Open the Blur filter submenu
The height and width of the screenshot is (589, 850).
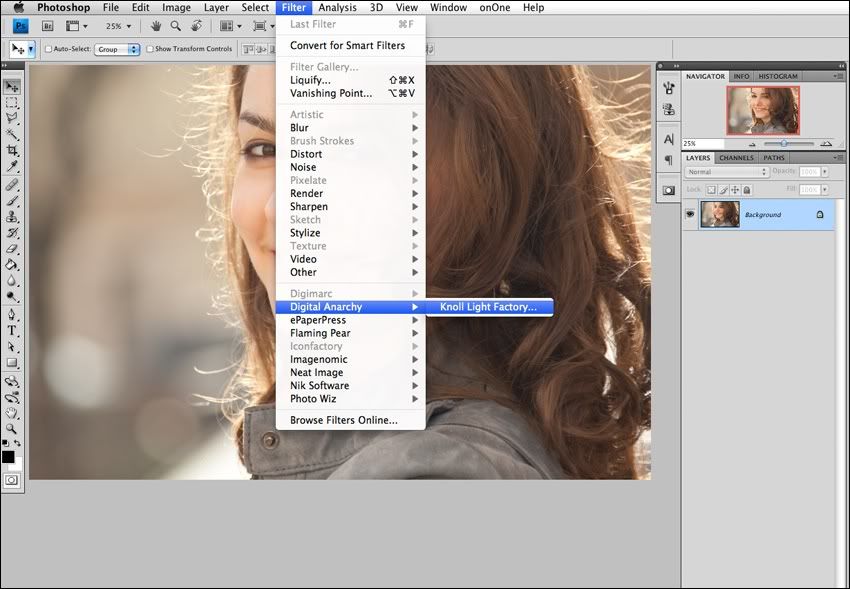coord(351,128)
